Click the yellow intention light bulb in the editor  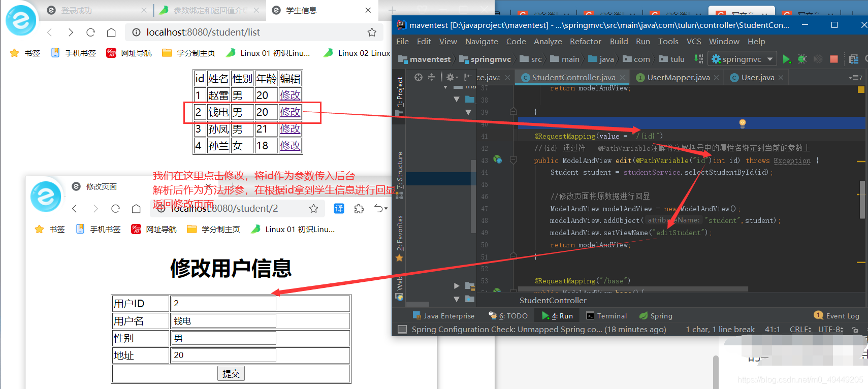pos(742,123)
